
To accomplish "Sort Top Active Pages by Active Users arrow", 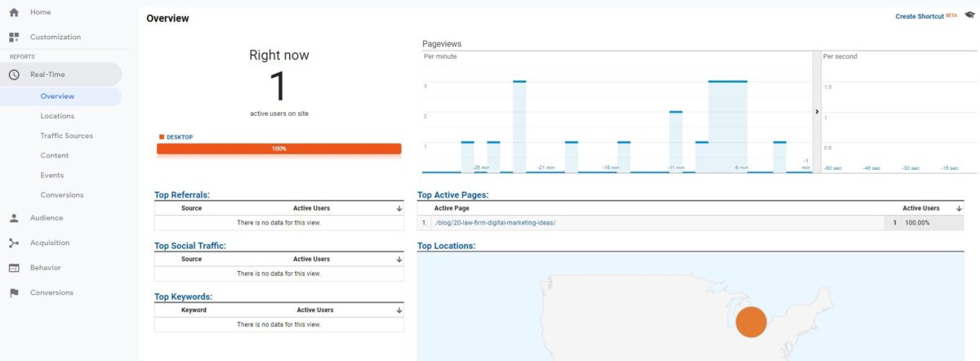I will pyautogui.click(x=959, y=208).
